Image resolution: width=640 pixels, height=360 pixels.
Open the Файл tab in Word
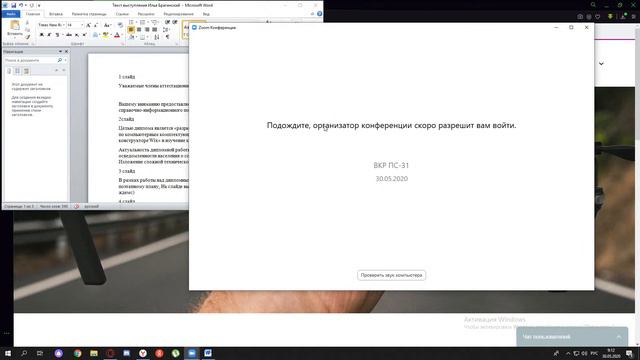[x=11, y=14]
